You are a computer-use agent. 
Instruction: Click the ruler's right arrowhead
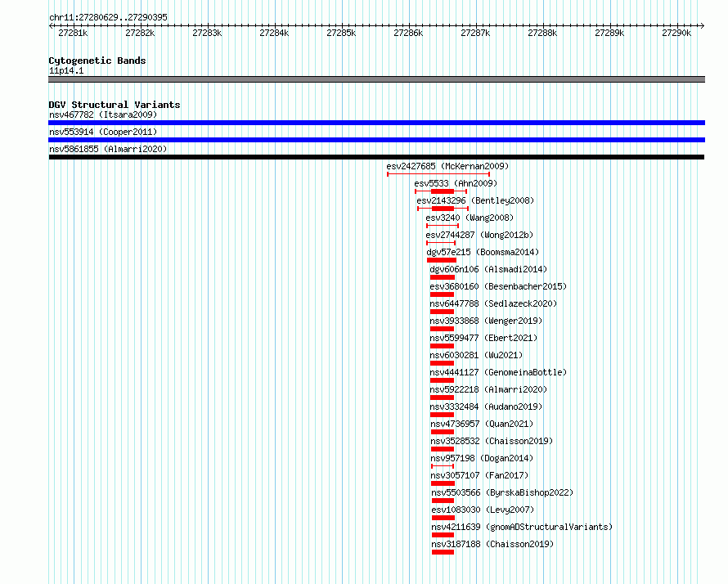703,25
